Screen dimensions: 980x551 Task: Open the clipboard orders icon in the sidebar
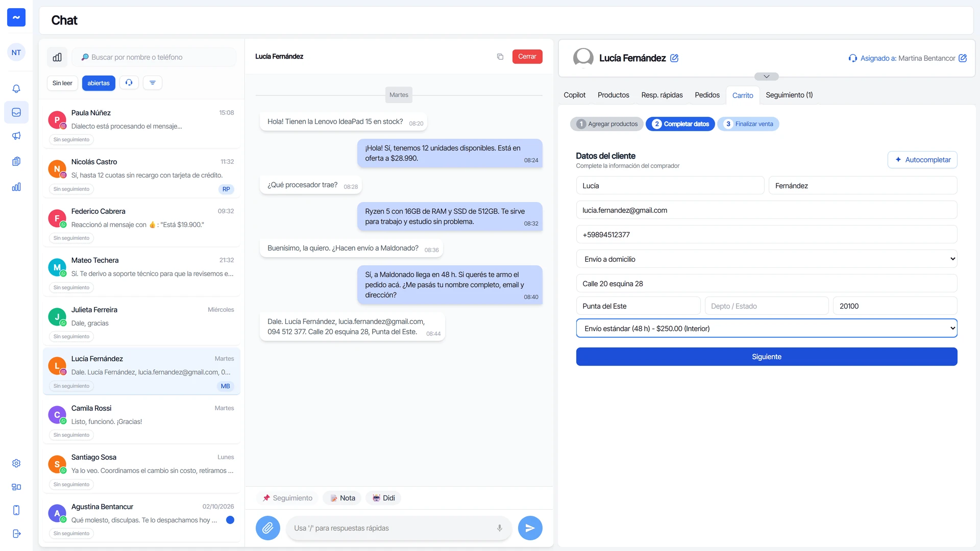(16, 161)
